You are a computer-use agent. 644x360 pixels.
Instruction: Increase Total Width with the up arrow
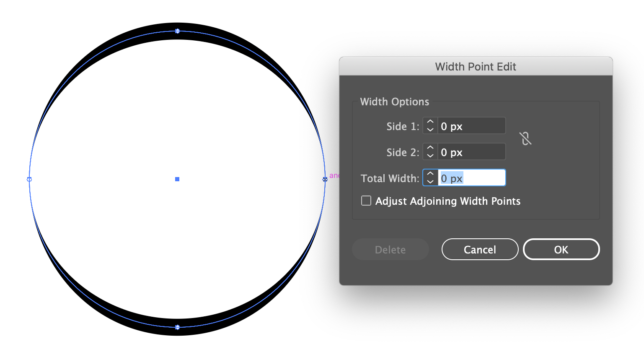[x=430, y=174]
